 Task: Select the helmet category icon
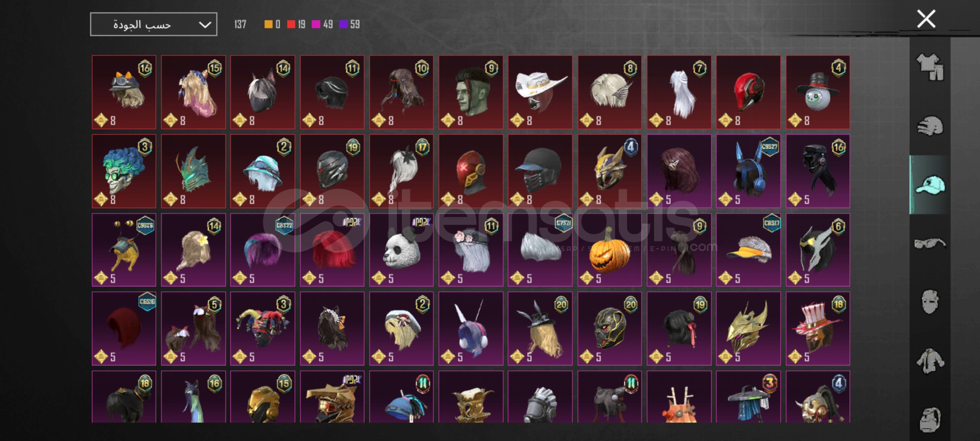pos(930,126)
